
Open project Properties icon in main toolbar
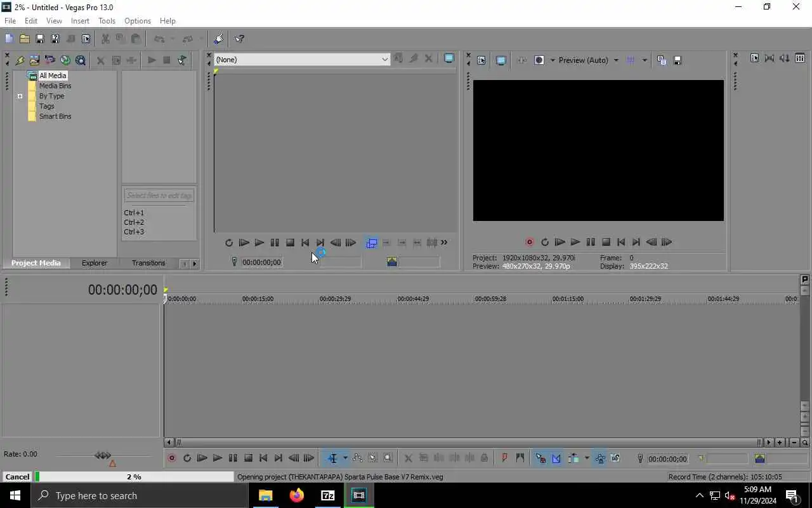tap(86, 39)
